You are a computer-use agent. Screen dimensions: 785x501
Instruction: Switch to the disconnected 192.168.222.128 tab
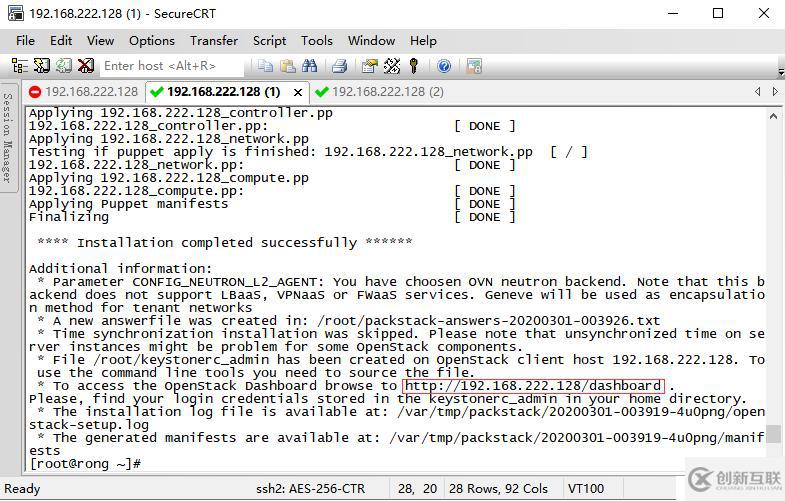point(84,92)
